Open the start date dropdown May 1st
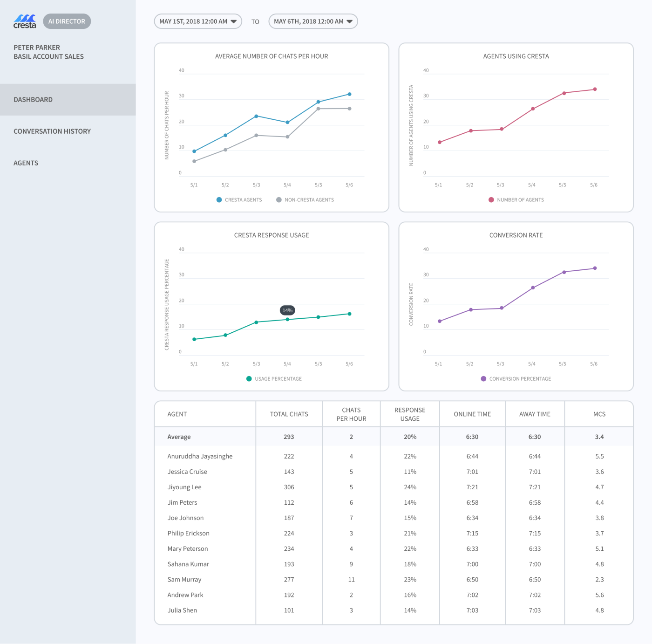The height and width of the screenshot is (644, 652). click(x=197, y=21)
